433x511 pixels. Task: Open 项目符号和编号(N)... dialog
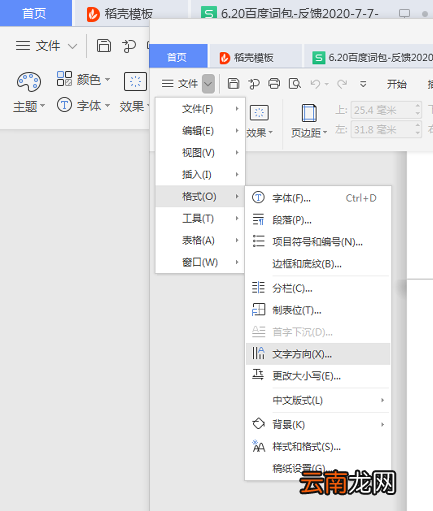318,242
